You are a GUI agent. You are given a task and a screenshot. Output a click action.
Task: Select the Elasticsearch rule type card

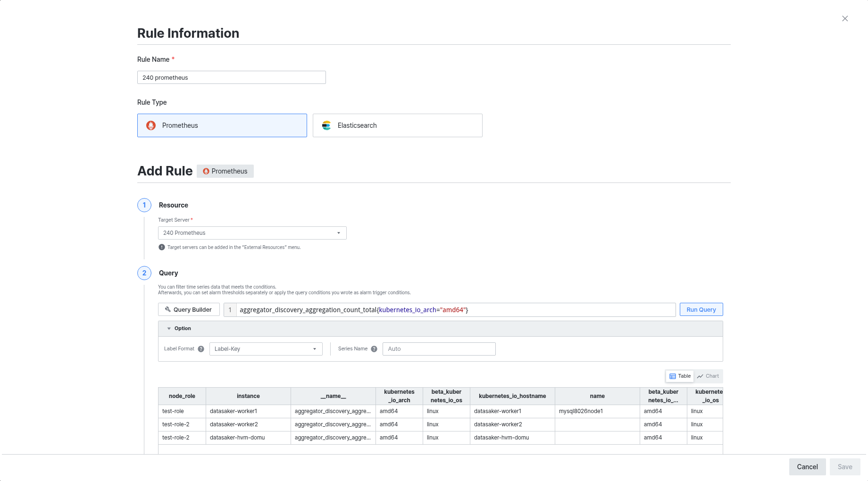(x=398, y=125)
